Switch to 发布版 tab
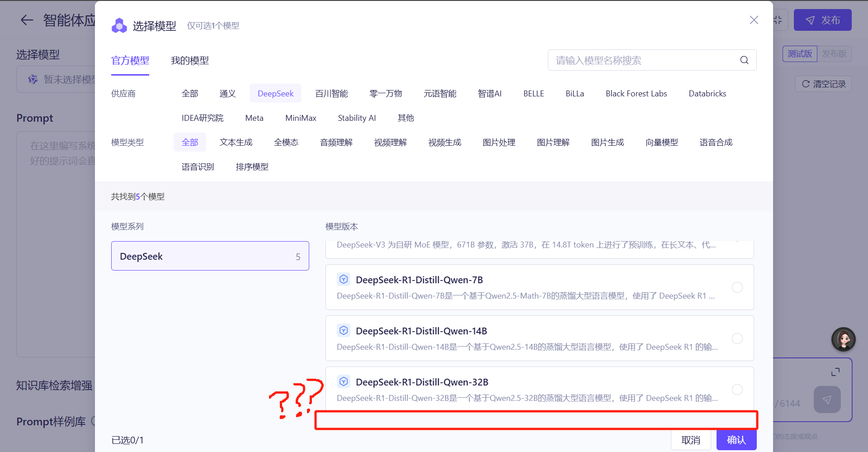The height and width of the screenshot is (452, 868). [x=834, y=54]
